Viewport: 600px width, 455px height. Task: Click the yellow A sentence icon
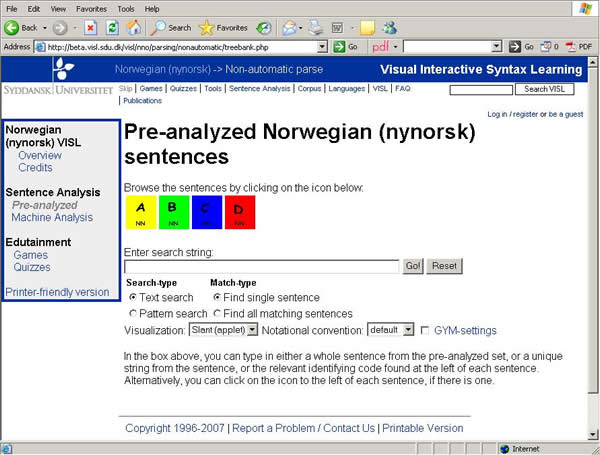[141, 211]
